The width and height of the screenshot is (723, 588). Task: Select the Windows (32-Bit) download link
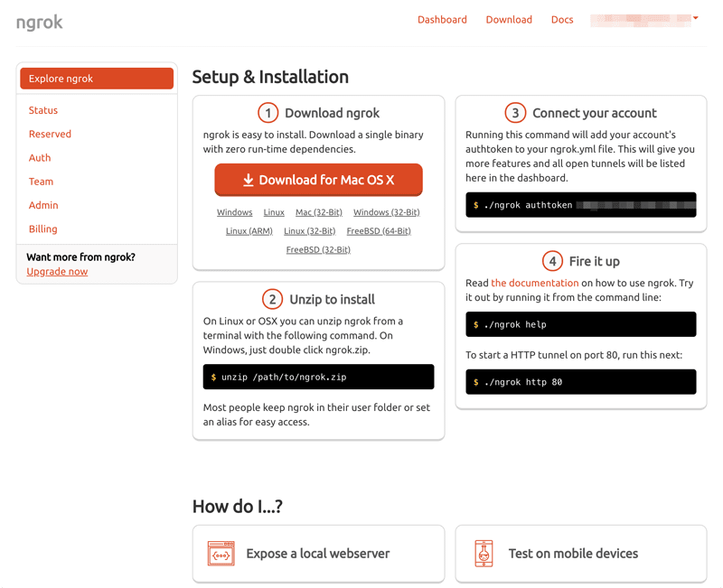(x=387, y=212)
